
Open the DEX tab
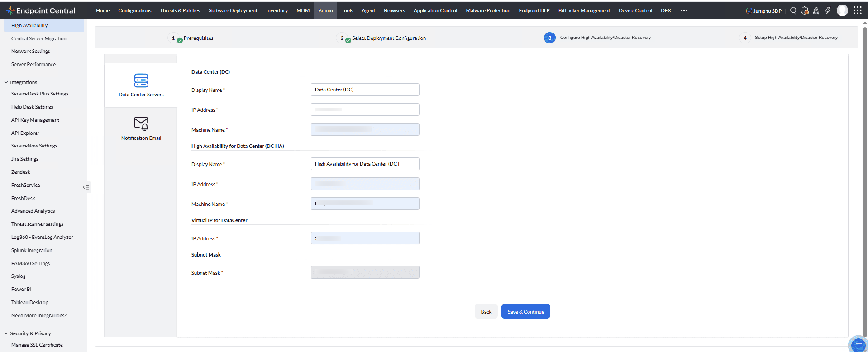[x=666, y=10]
